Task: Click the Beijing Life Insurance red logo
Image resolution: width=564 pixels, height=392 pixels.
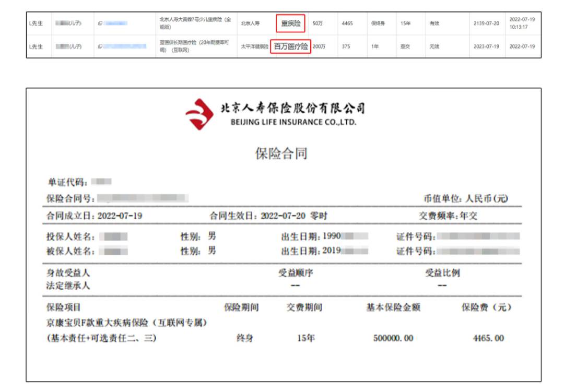Action: [199, 114]
